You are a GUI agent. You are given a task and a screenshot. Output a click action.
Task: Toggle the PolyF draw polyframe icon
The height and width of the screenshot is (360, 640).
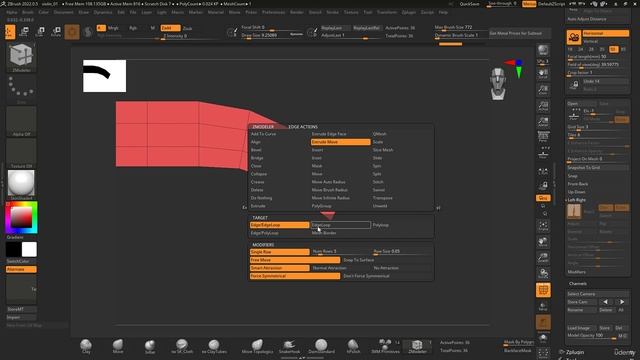(x=543, y=290)
